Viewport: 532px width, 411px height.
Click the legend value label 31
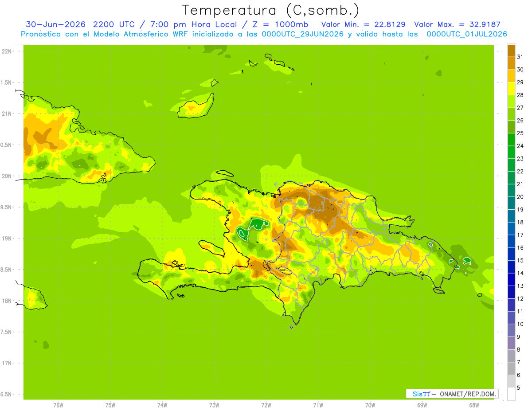520,56
